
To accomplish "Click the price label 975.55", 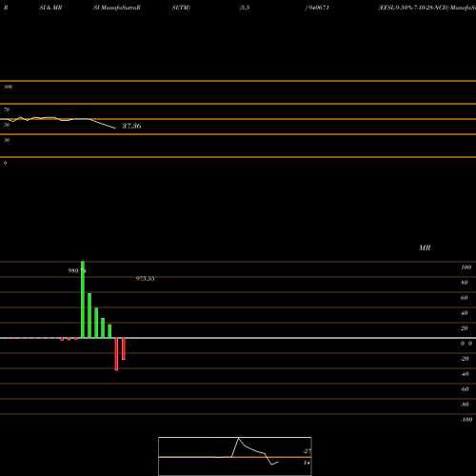I will (x=145, y=279).
